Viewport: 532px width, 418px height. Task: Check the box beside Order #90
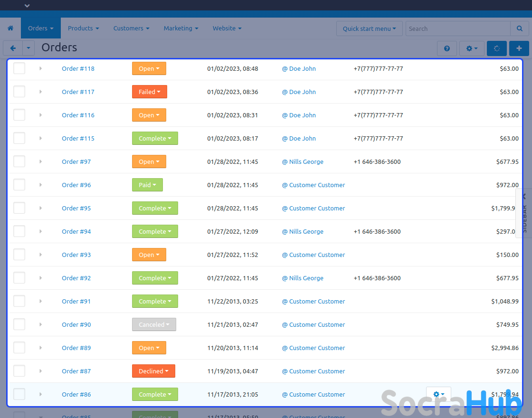coord(19,324)
